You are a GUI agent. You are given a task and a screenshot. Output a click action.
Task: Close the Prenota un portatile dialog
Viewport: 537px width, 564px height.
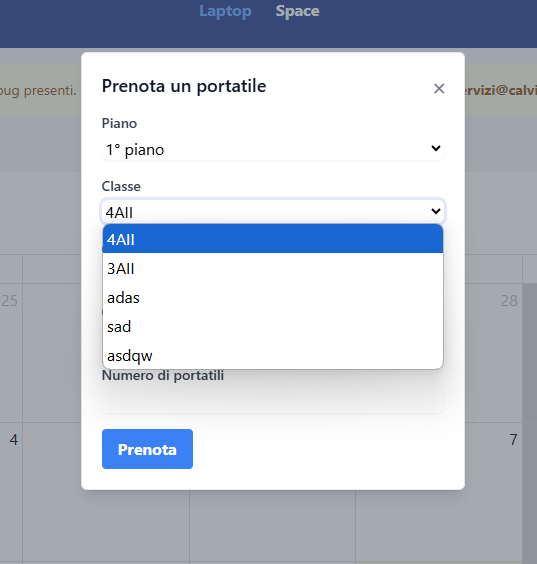tap(439, 88)
